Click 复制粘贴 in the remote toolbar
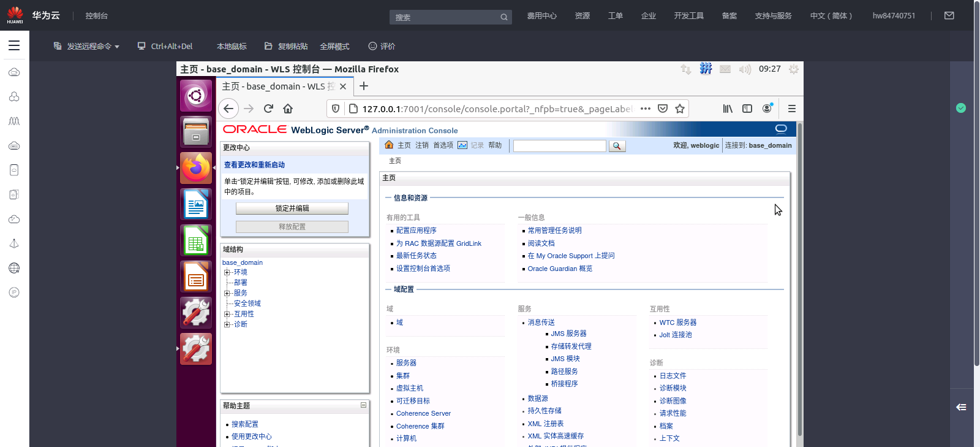980x447 pixels. (x=286, y=46)
